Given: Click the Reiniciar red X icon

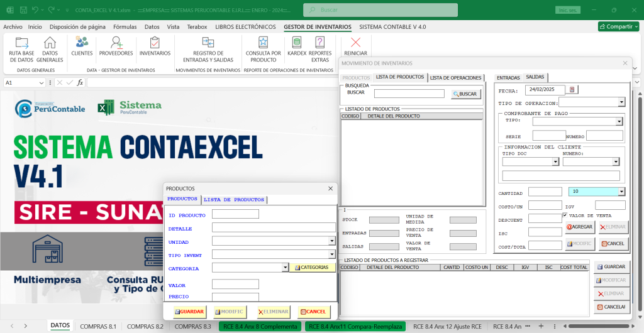Looking at the screenshot, I should coord(356,43).
